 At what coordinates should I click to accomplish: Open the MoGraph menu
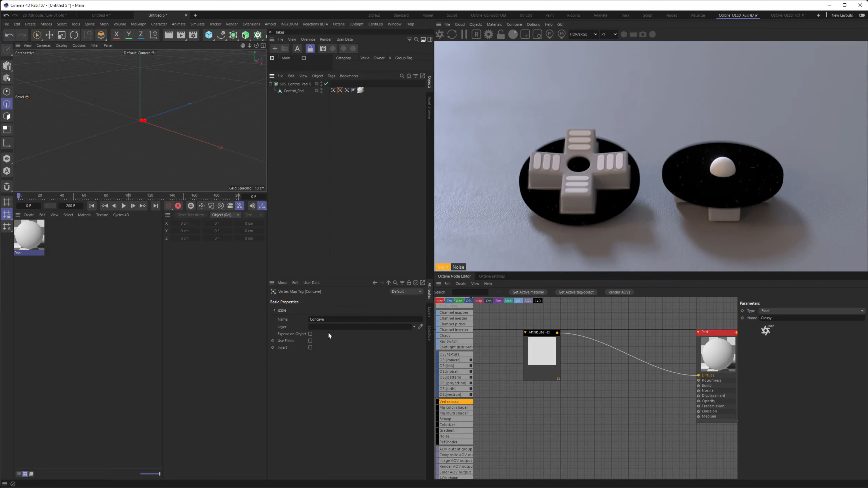tap(139, 24)
